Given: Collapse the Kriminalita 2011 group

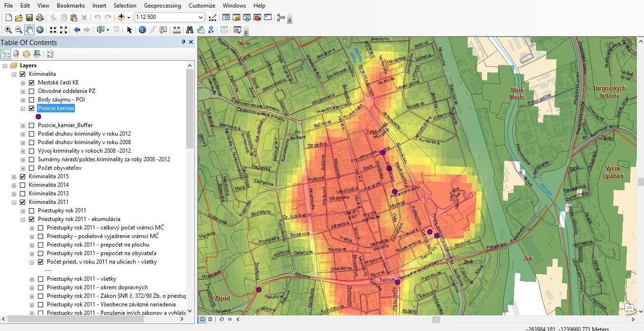Looking at the screenshot, I should click(14, 202).
